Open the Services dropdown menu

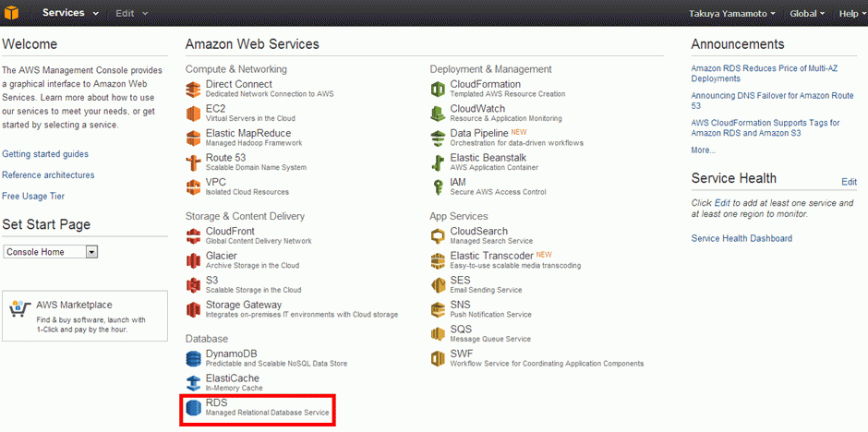click(70, 13)
